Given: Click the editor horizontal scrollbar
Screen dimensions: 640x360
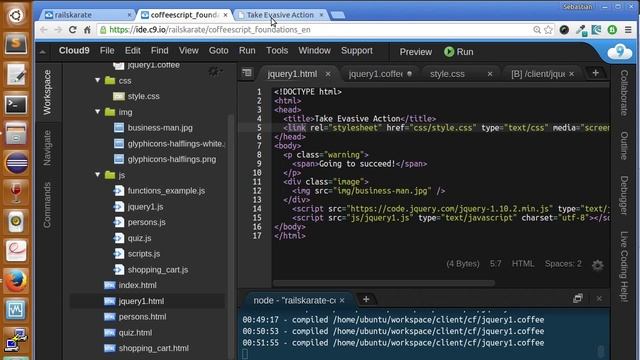Looking at the screenshot, I should 384,282.
